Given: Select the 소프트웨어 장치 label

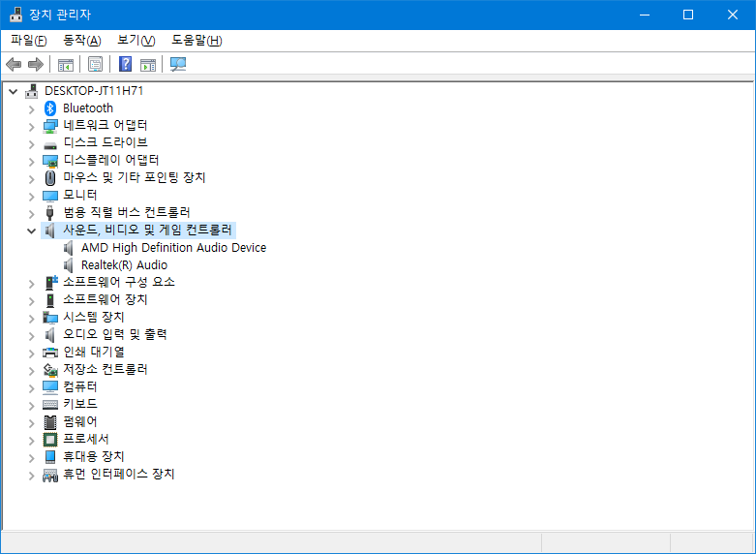Looking at the screenshot, I should click(x=106, y=299).
